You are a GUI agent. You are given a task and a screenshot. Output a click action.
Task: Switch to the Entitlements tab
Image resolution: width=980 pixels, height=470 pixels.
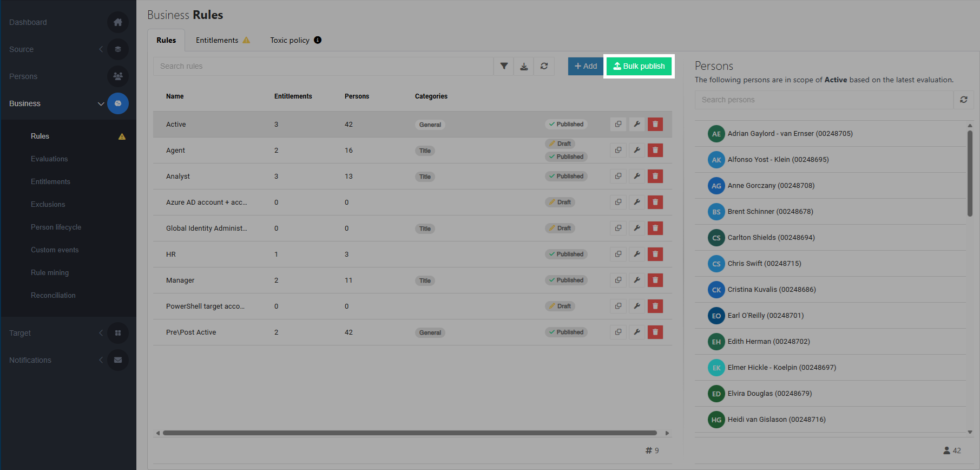pos(222,40)
